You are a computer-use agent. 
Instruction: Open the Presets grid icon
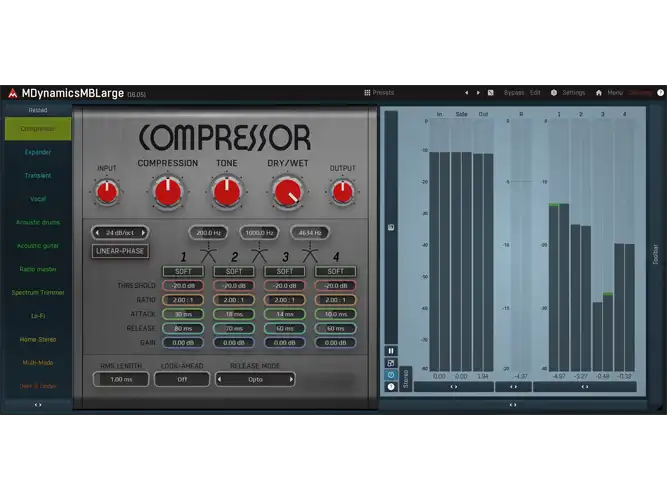tap(367, 92)
